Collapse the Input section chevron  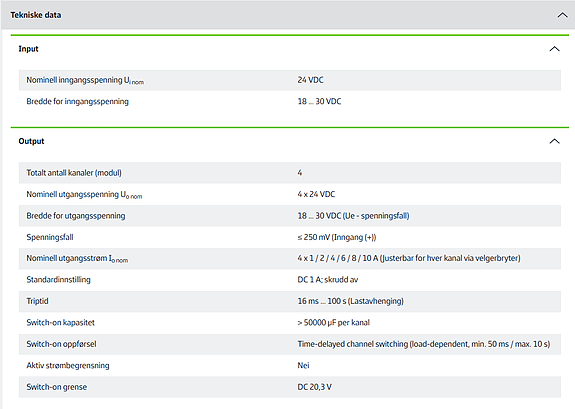pos(554,49)
